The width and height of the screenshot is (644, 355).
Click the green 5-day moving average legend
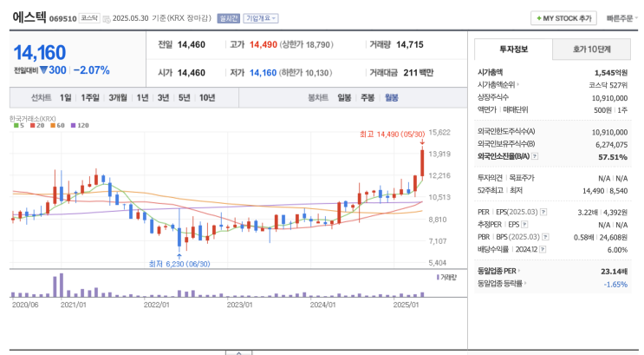click(19, 126)
